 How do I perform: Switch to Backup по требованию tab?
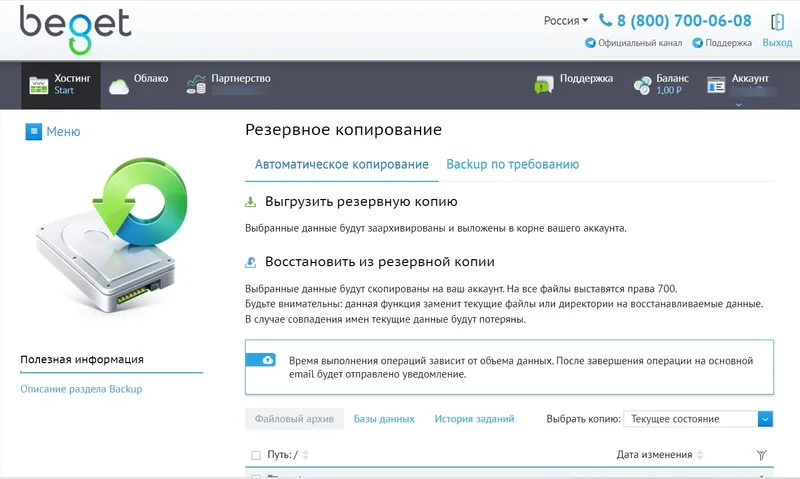click(x=512, y=164)
